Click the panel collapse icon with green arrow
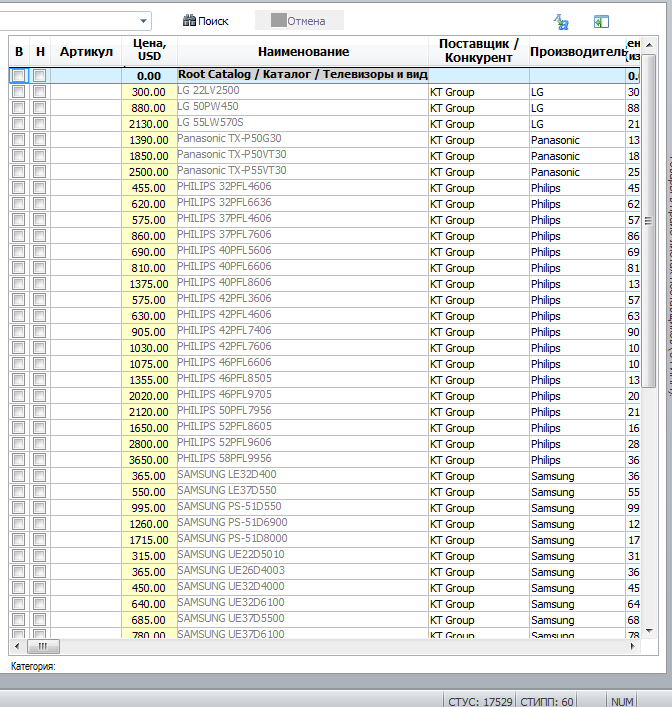 (601, 22)
